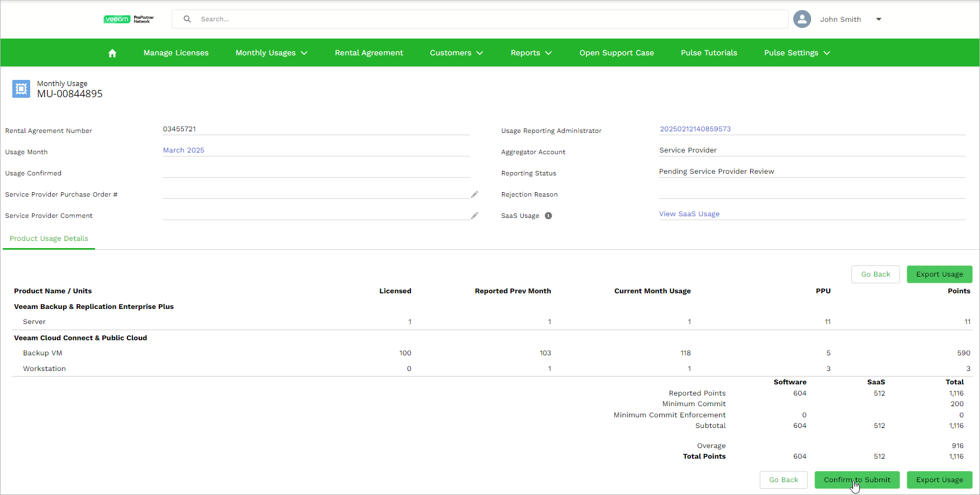The width and height of the screenshot is (980, 495).
Task: Click the Overage value 916
Action: 958,446
